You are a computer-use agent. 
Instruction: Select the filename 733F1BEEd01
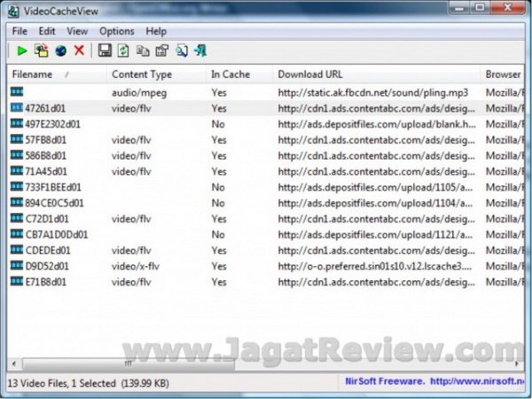tap(53, 187)
